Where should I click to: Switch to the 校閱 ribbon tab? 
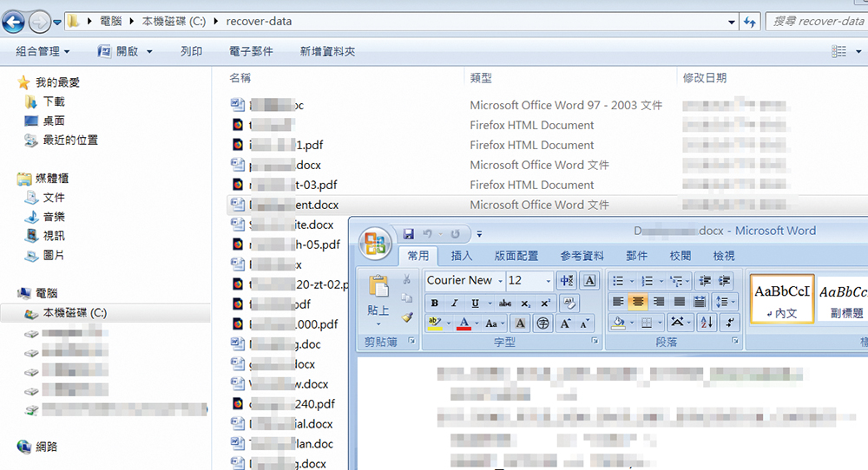pyautogui.click(x=680, y=256)
